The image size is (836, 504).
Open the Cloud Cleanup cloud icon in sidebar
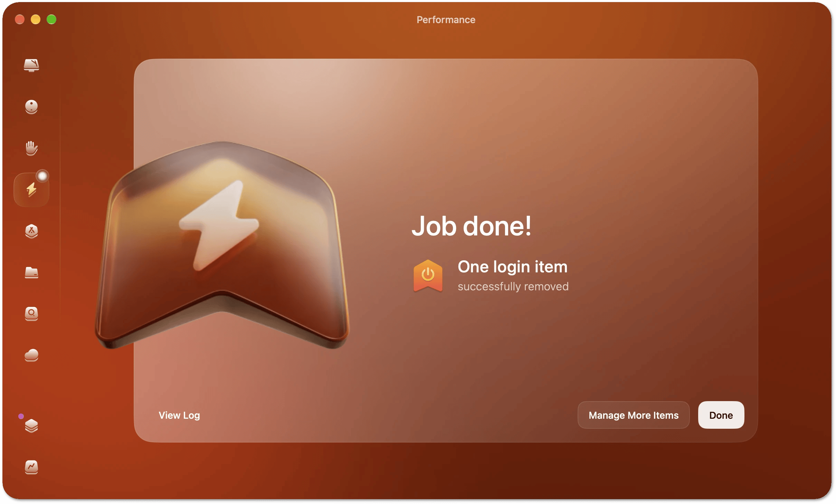(x=31, y=355)
